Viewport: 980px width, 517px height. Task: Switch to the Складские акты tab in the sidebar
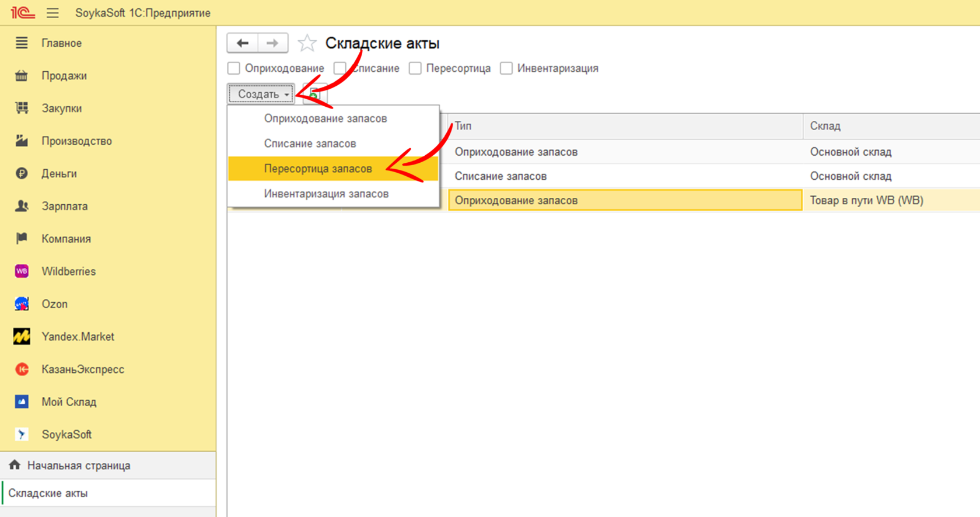tap(108, 493)
